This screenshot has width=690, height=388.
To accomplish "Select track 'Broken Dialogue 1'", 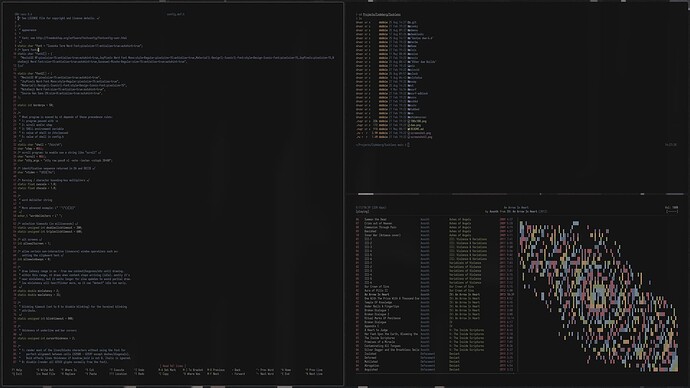I will point(377,311).
